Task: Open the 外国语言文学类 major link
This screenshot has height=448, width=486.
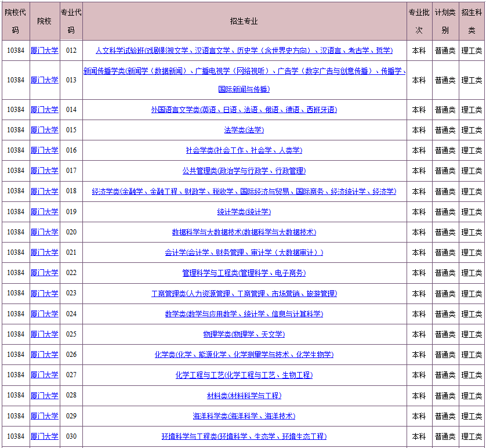Action: coord(244,110)
